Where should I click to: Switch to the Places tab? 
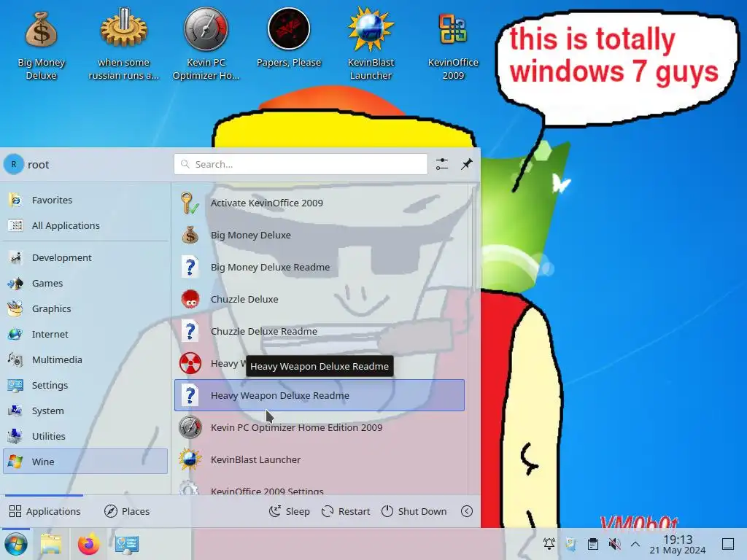pyautogui.click(x=127, y=511)
